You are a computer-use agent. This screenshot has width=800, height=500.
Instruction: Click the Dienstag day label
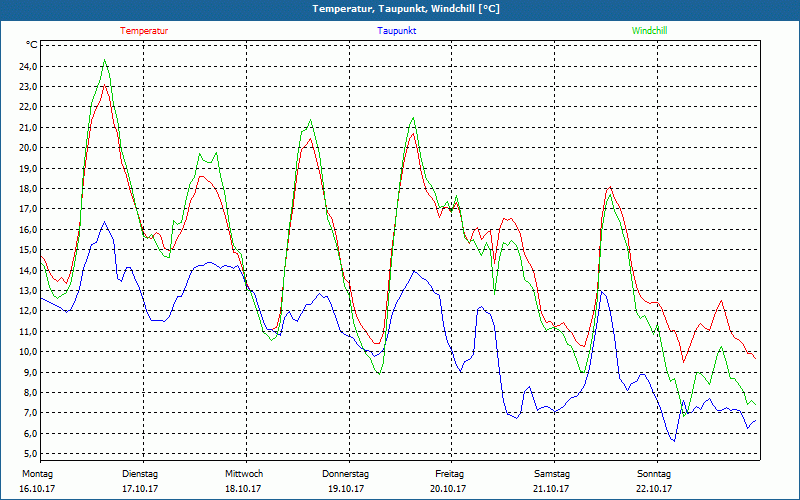(x=140, y=474)
